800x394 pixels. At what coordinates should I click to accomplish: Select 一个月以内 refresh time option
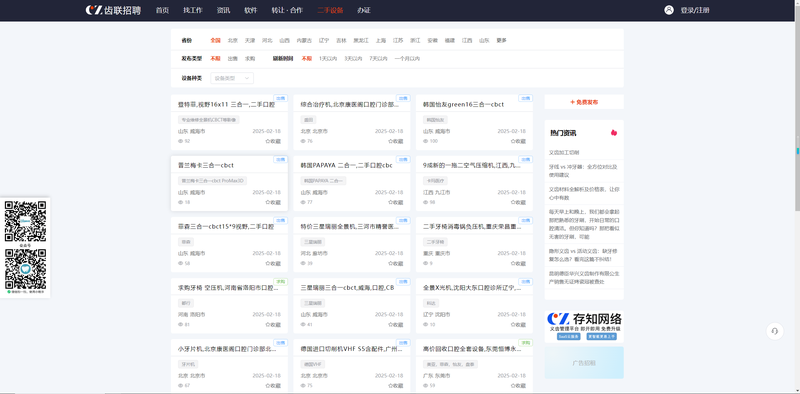[407, 59]
